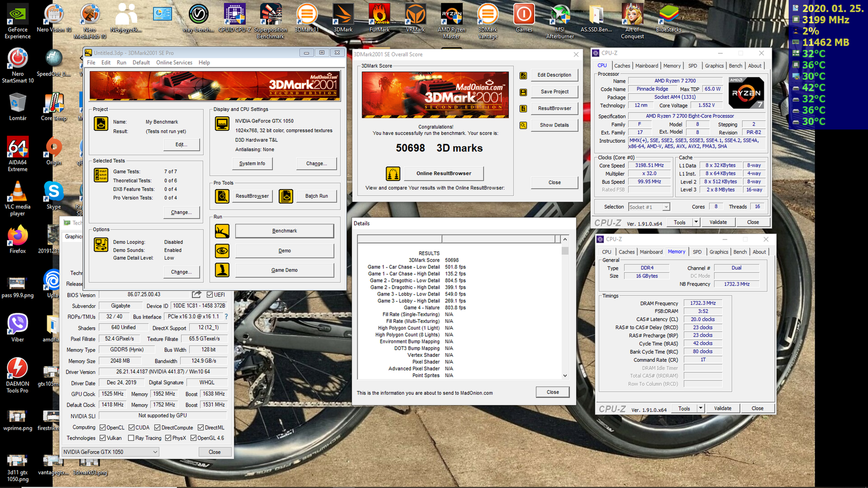The width and height of the screenshot is (868, 488).
Task: Toggle the DirectCompute checkbox in GPU-Z
Action: tap(157, 427)
